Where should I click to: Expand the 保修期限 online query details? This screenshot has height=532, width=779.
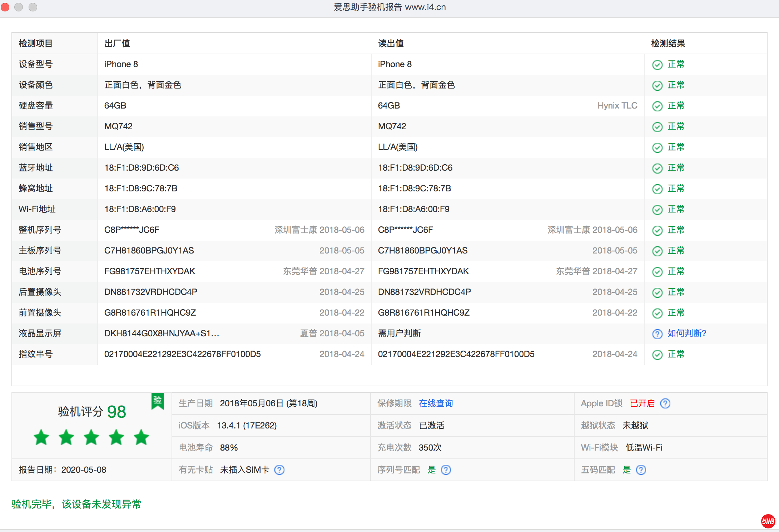(436, 403)
